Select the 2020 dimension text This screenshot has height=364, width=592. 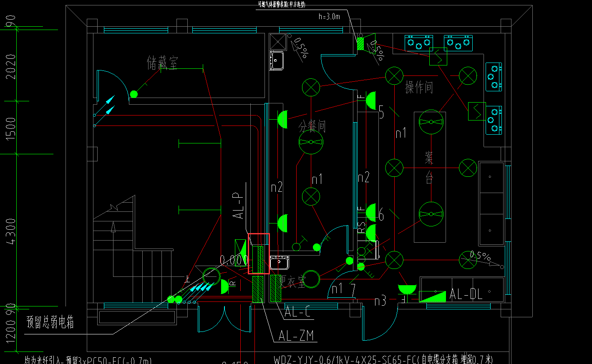click(x=10, y=67)
